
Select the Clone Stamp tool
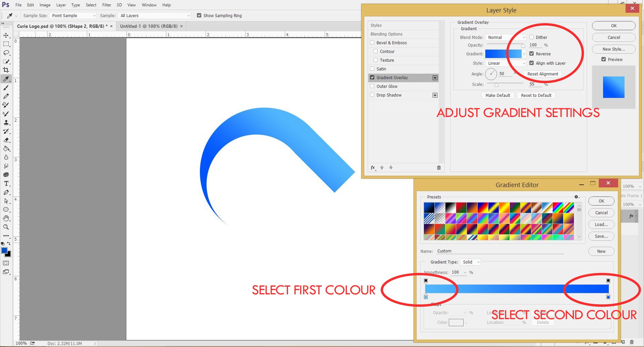click(x=6, y=122)
